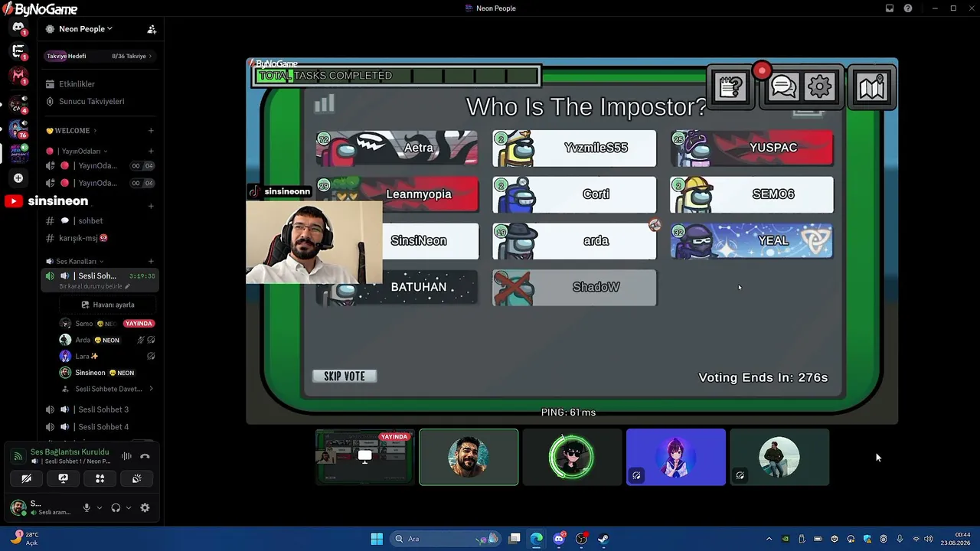This screenshot has height=551, width=980.
Task: Collapse the YayınOdaları category
Action: tap(77, 152)
